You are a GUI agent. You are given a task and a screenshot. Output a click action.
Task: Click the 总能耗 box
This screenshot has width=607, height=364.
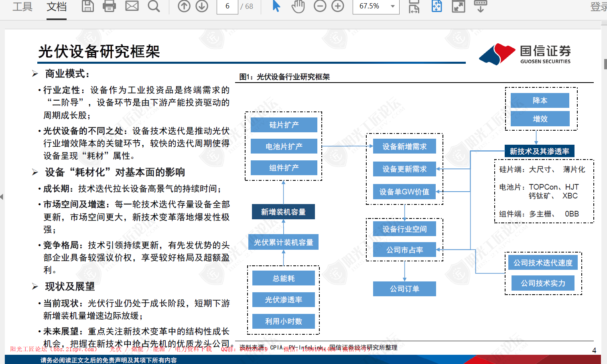pos(284,278)
